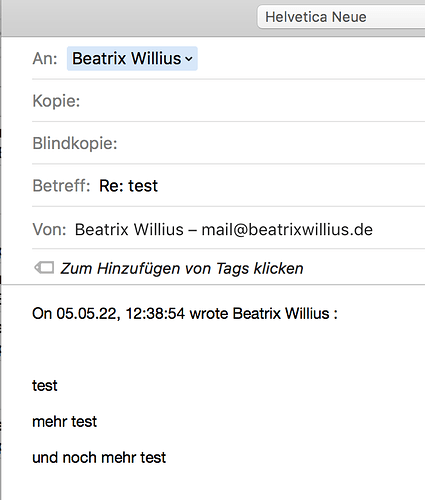Click the tag icon beside the tags field
425x500 pixels.
44,268
